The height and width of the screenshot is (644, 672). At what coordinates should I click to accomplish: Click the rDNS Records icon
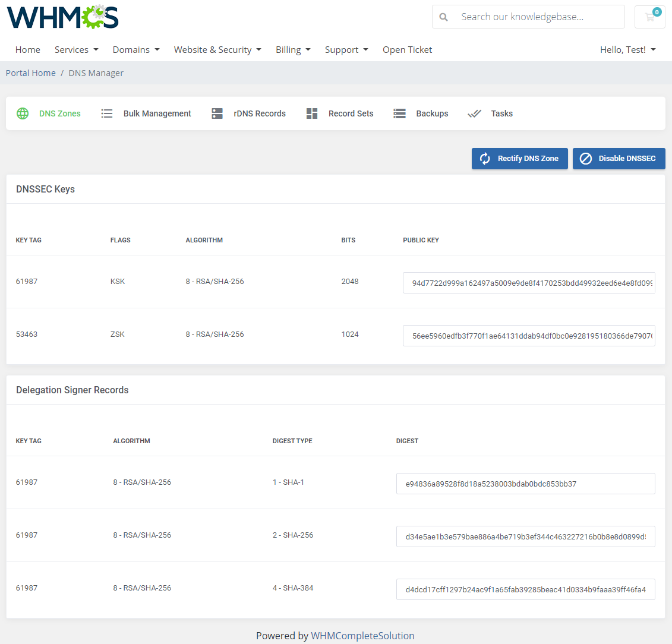[x=216, y=113]
